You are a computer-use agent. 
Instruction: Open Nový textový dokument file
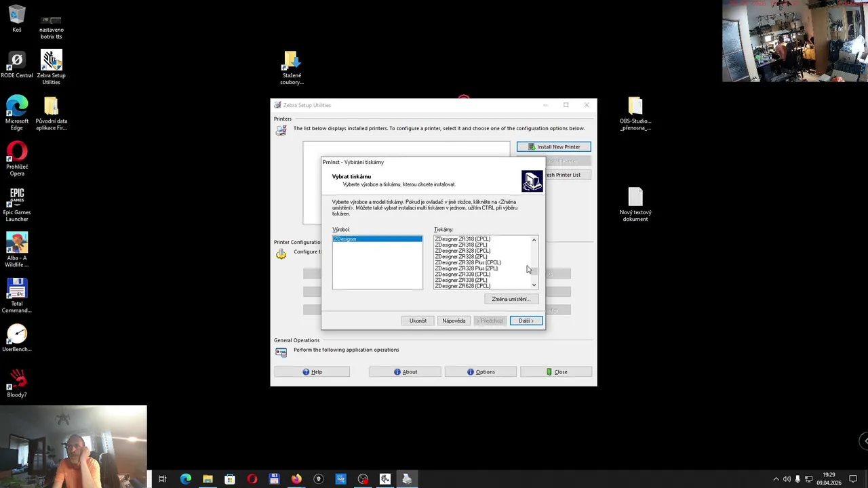tap(635, 205)
